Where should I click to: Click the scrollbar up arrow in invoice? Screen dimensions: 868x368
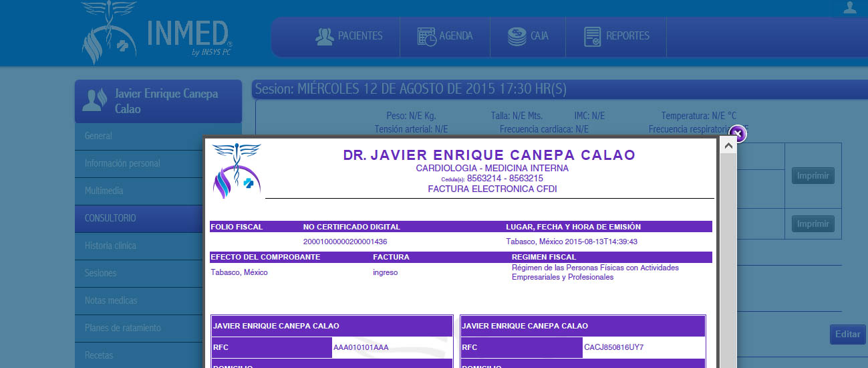pos(728,146)
